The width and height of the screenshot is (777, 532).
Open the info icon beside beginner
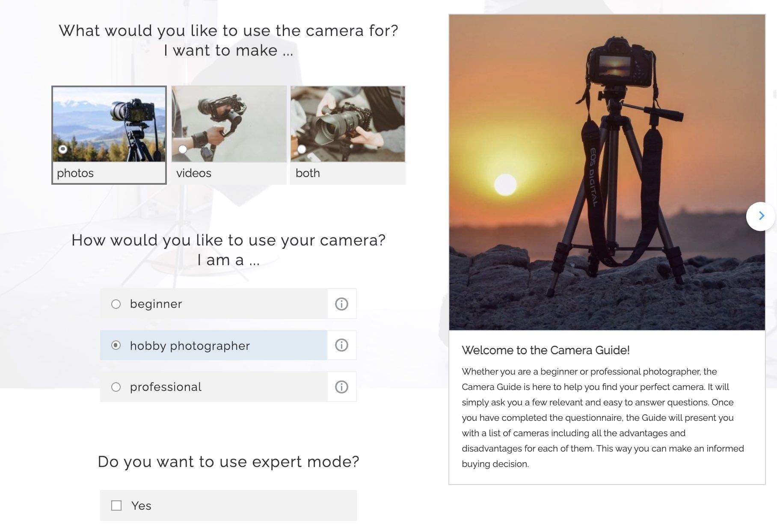(341, 304)
